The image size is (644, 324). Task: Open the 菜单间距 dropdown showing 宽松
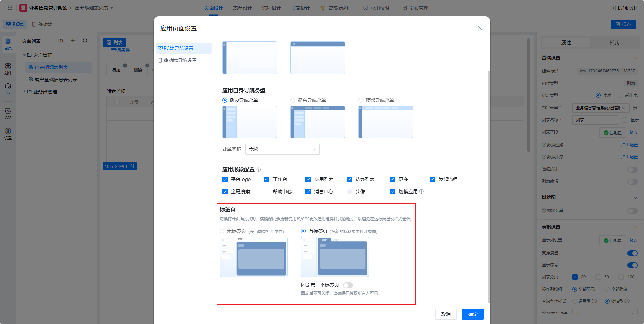click(x=282, y=149)
